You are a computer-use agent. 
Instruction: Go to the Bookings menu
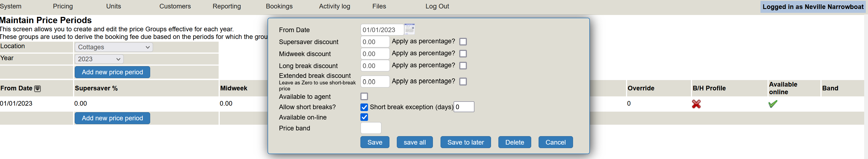[x=279, y=7]
